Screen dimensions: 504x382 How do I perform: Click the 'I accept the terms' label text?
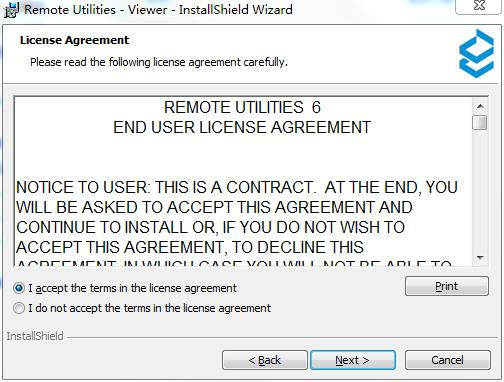pyautogui.click(x=133, y=288)
